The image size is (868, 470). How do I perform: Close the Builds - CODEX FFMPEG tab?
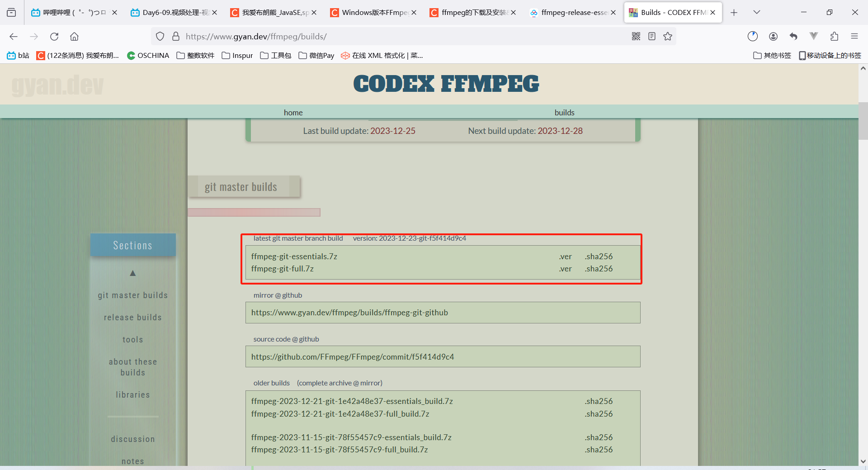(x=712, y=13)
